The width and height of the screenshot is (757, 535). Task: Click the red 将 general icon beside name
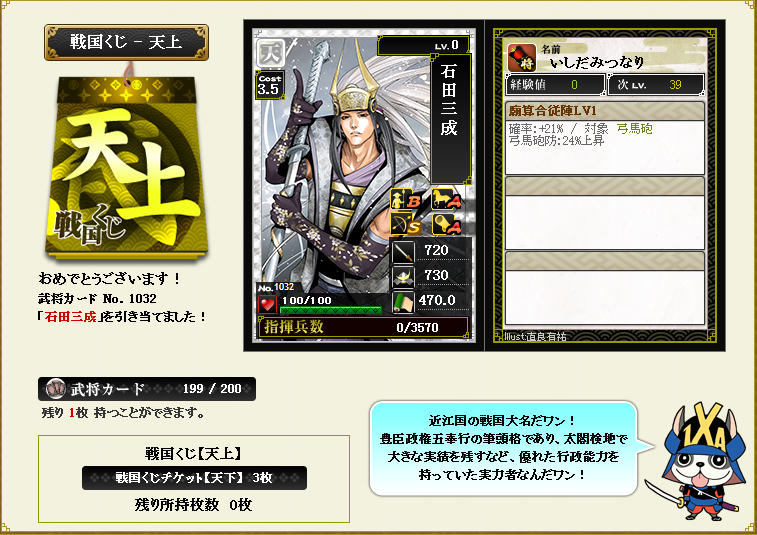pyautogui.click(x=521, y=57)
